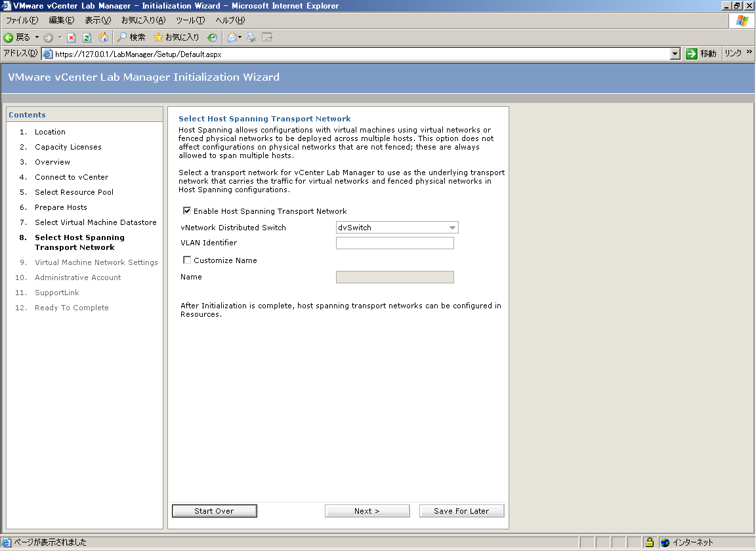
Task: Click the 'Select Host Spanning Transport Network' heading
Action: [x=264, y=119]
